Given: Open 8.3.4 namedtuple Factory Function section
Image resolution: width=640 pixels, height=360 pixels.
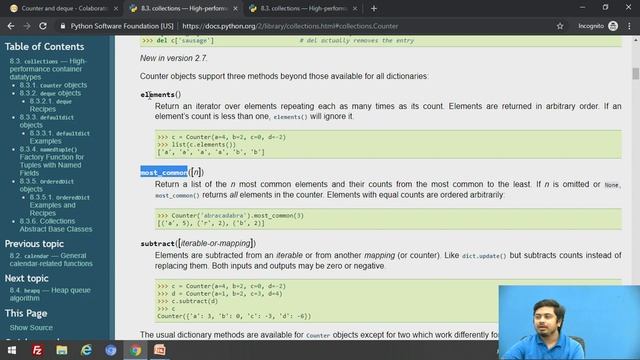Looking at the screenshot, I should 51,161.
